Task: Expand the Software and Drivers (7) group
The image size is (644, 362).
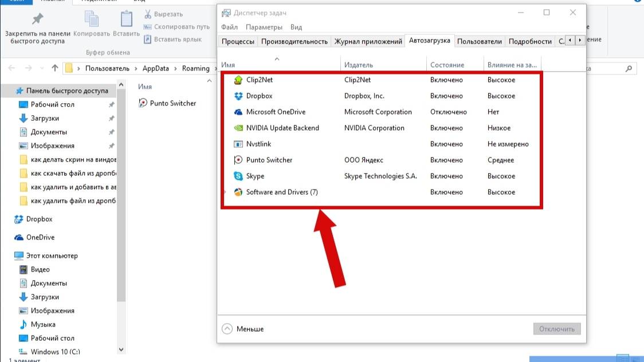Action: (x=225, y=192)
